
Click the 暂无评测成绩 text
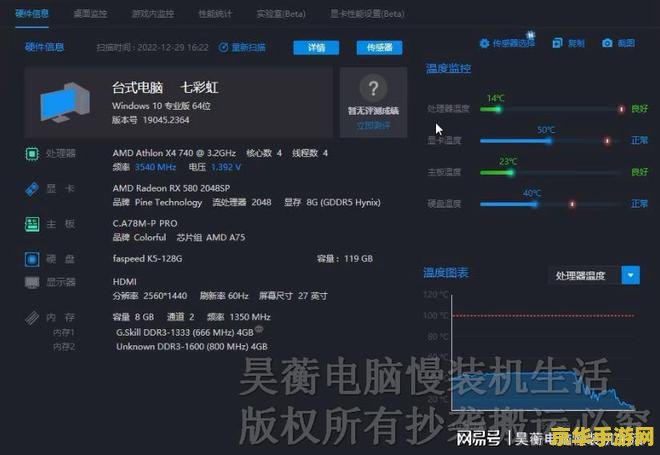tap(373, 111)
